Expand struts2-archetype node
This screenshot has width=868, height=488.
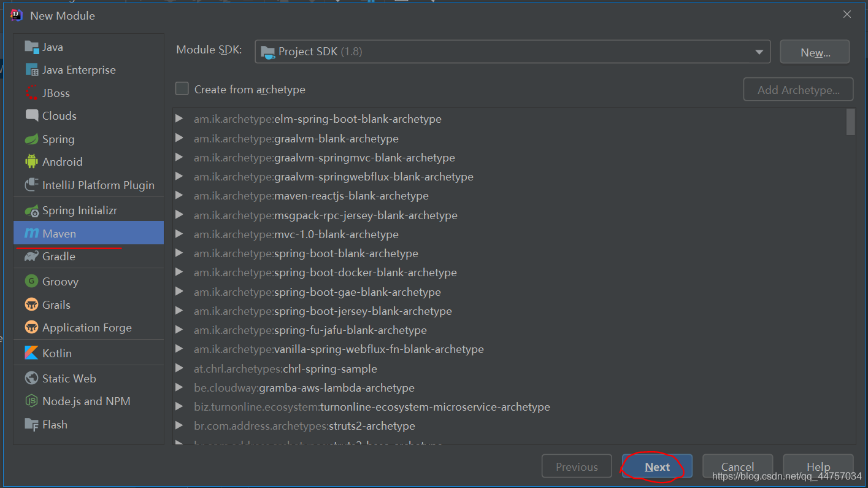click(x=179, y=425)
